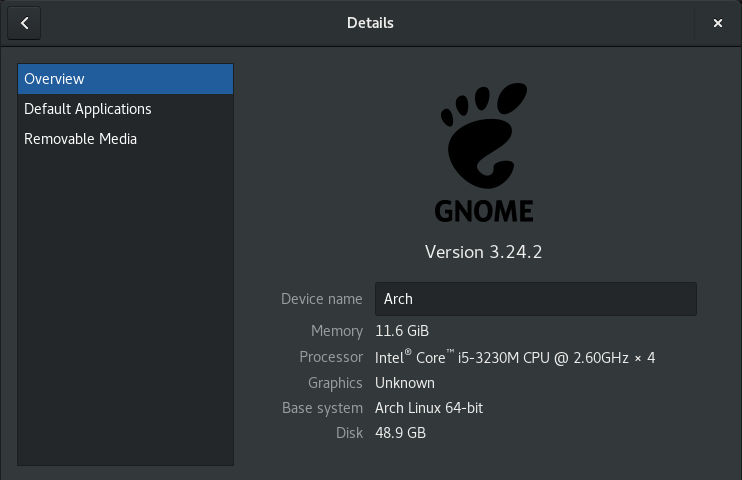Click the Device name field containing Arch

[x=536, y=299]
